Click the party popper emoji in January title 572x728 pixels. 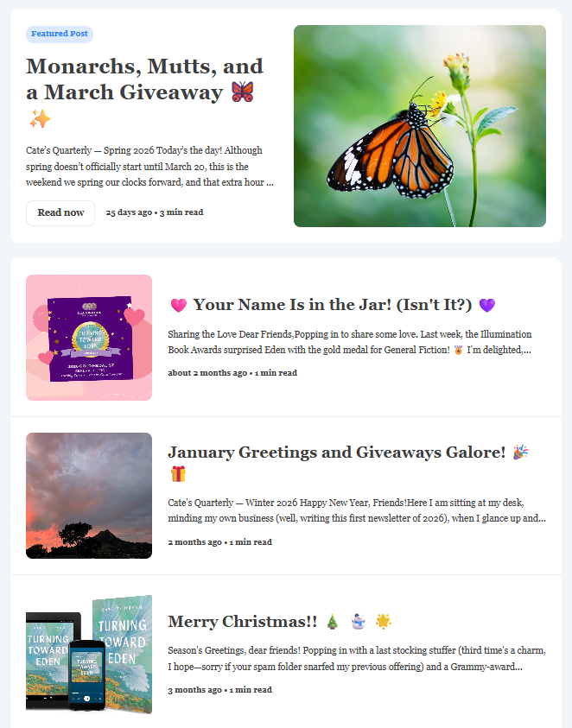(x=520, y=452)
